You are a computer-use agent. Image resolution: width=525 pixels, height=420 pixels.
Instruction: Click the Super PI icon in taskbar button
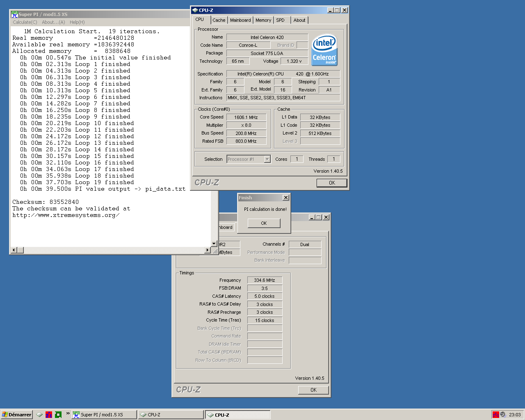coord(76,415)
